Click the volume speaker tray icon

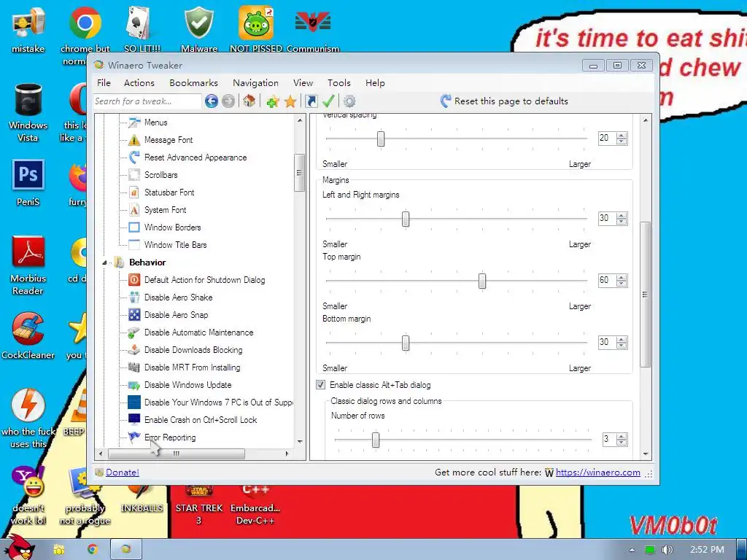click(x=667, y=550)
